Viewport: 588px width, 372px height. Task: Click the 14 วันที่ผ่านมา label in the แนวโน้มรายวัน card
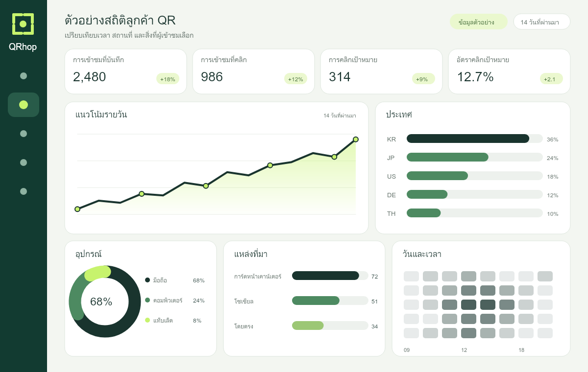point(340,116)
